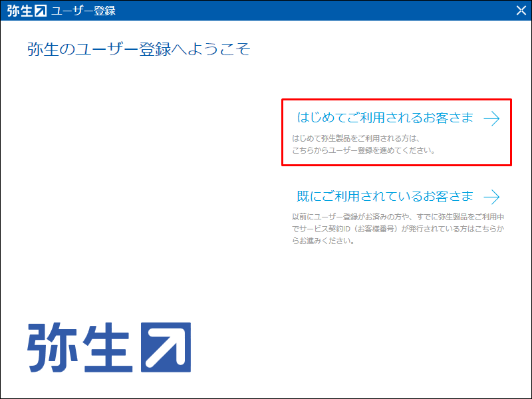Viewport: 532px width, 399px height.
Task: Click arrow icon next to はじめてご利用されるお客さま
Action: click(491, 118)
